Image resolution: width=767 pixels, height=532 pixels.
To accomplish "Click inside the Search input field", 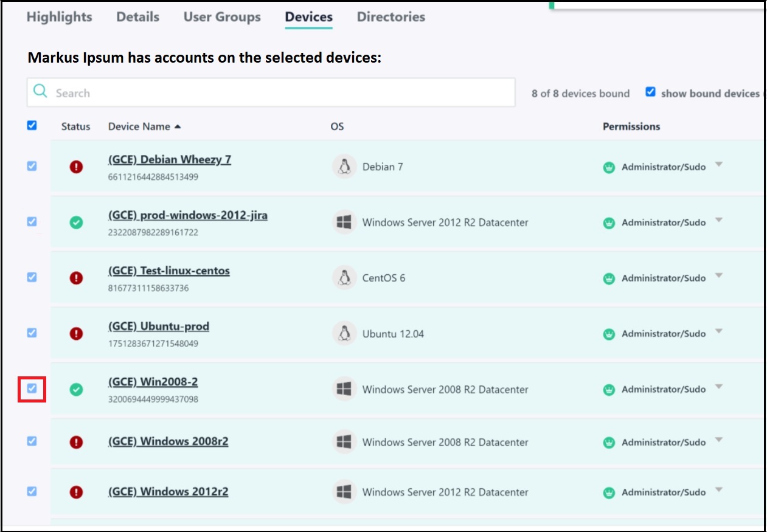I will [x=243, y=92].
